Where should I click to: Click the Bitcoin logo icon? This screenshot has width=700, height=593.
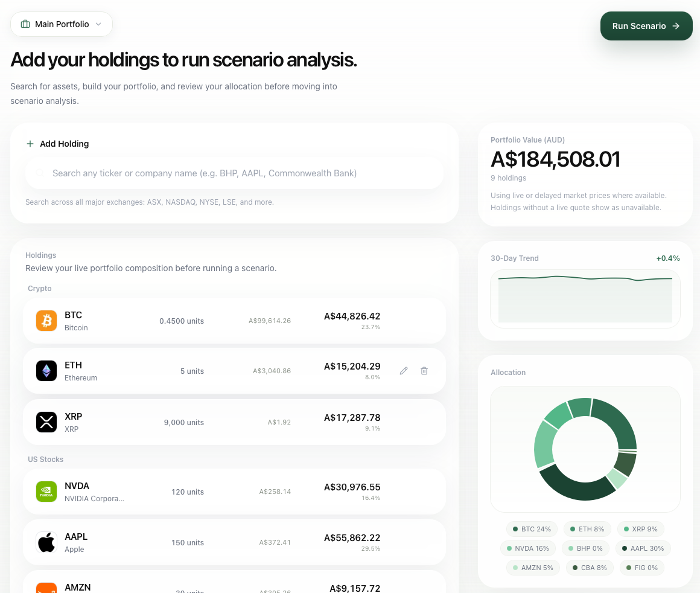coord(46,321)
